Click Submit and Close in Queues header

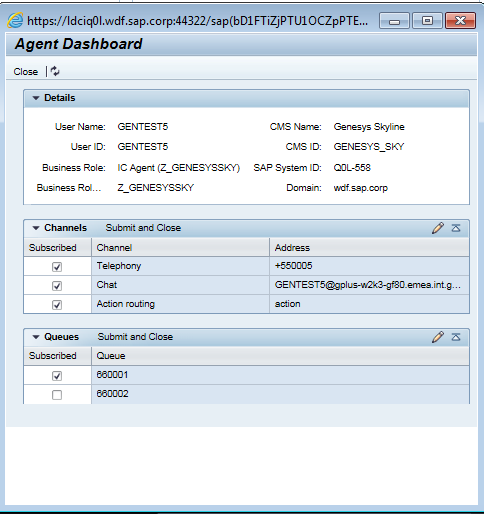[135, 337]
